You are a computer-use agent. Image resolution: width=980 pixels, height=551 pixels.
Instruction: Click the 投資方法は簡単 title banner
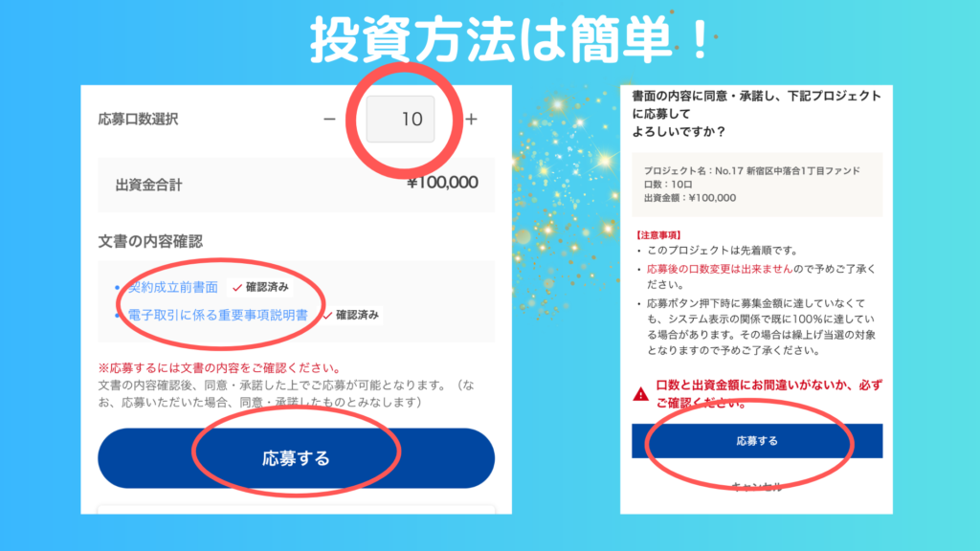[x=511, y=40]
